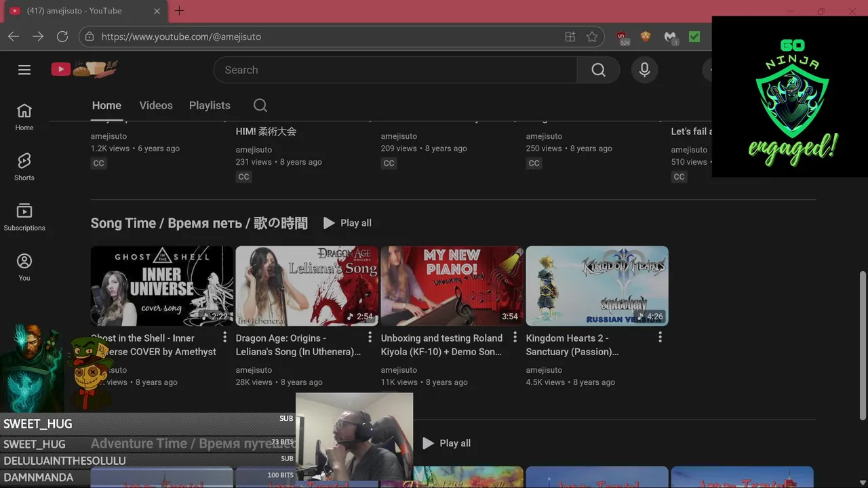The image size is (868, 488).
Task: Click the YouTube search input field
Action: pyautogui.click(x=395, y=70)
